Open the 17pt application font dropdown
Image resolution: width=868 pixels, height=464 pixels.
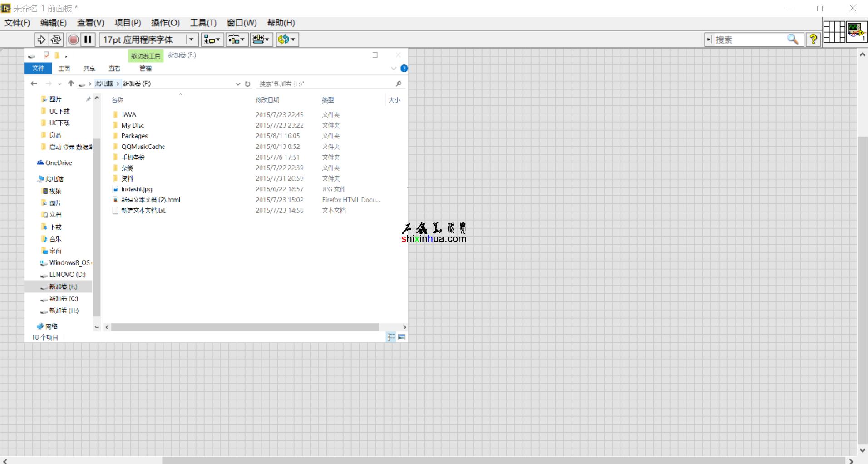click(x=191, y=39)
